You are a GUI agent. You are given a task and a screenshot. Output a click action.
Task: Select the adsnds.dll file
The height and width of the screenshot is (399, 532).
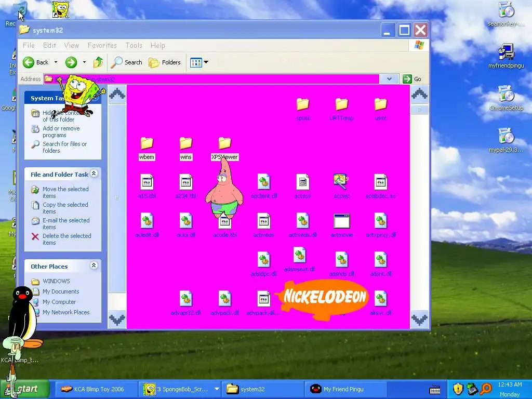coord(341,264)
